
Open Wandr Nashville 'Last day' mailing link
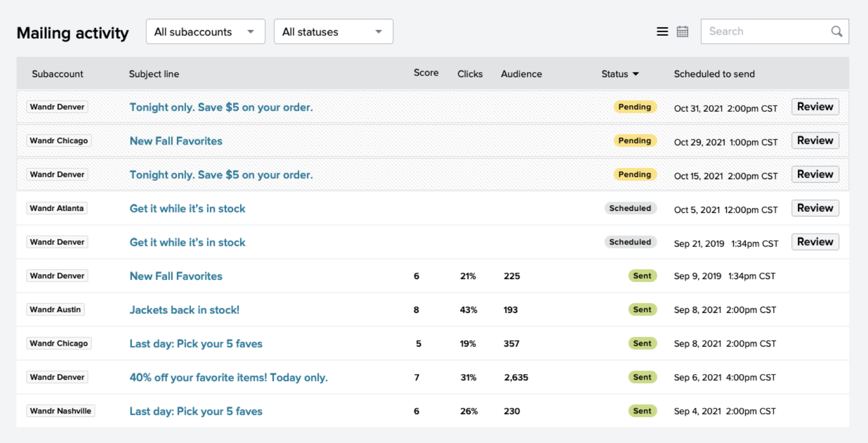point(196,411)
